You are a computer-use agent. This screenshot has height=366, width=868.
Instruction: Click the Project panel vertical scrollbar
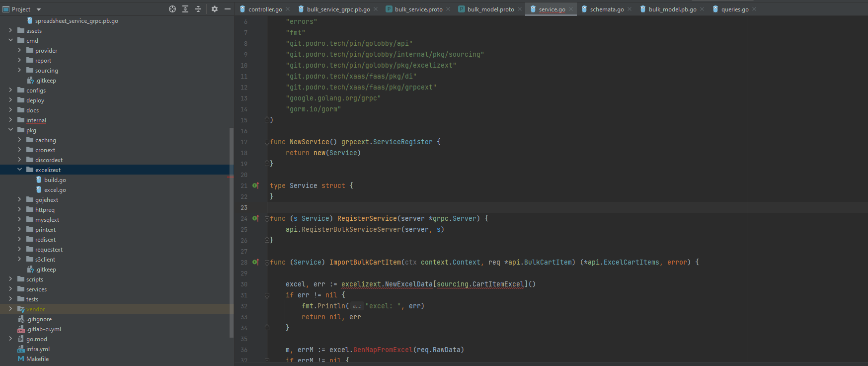[x=231, y=232]
